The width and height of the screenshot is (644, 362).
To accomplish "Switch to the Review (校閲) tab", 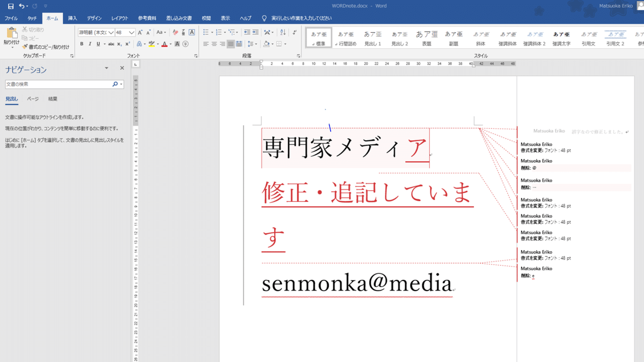I will (206, 18).
